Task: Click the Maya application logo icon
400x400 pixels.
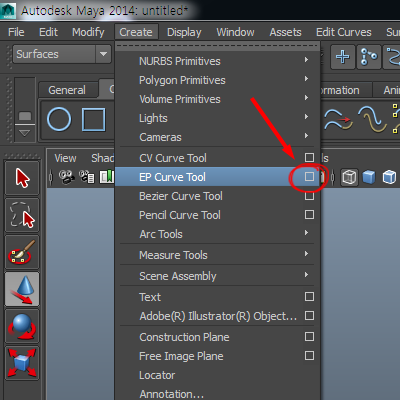Action: coord(8,11)
